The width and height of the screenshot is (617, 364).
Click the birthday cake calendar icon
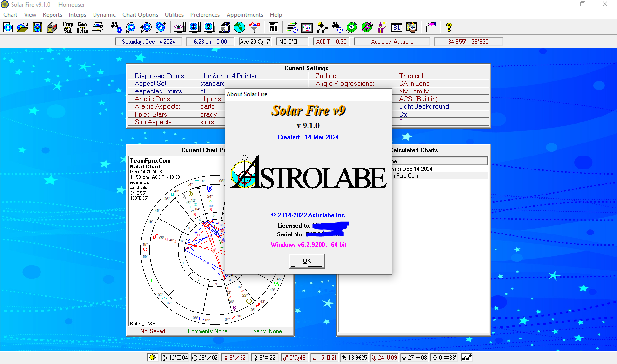point(412,27)
